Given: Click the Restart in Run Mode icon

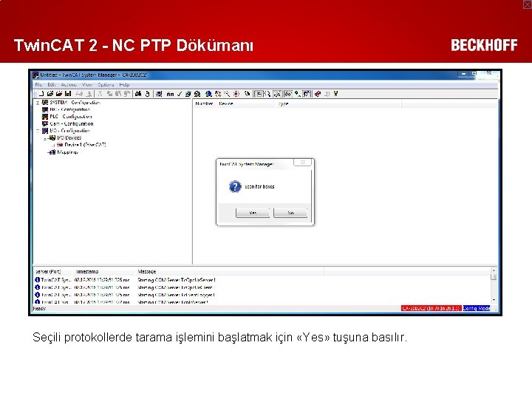Looking at the screenshot, I should point(197,94).
